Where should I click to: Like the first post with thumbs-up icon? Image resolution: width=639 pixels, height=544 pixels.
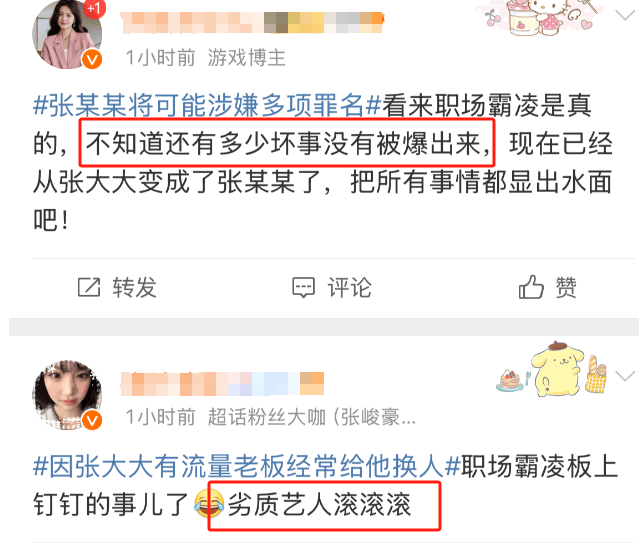(531, 287)
